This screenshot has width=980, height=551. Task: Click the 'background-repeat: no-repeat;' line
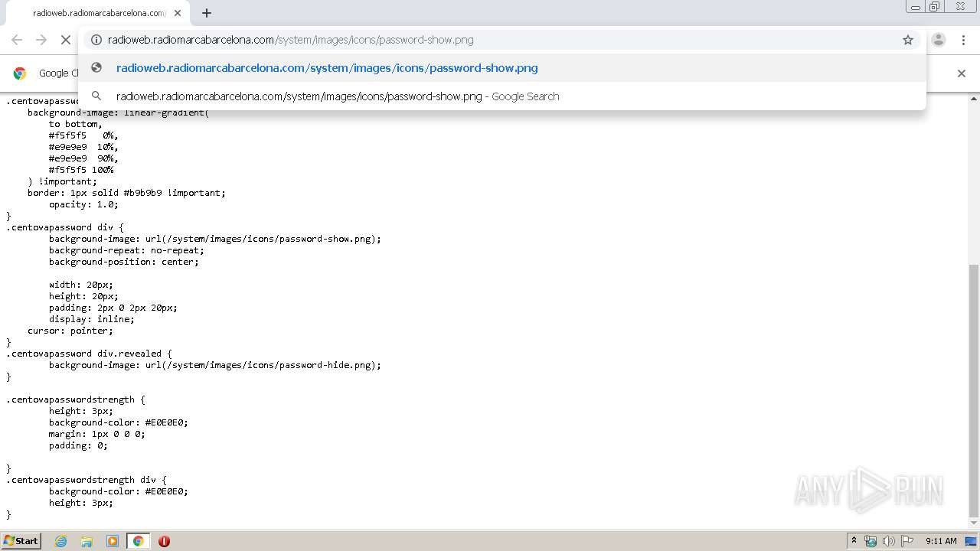[x=127, y=250]
